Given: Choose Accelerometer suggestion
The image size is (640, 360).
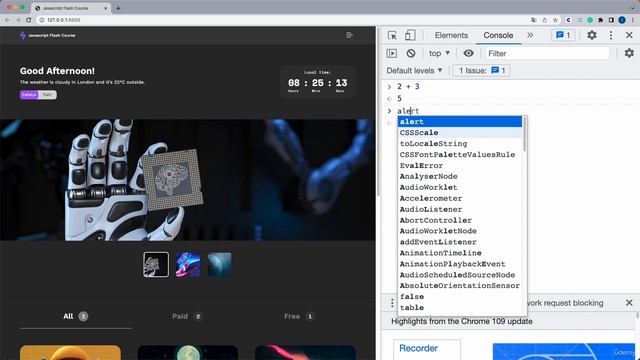Looking at the screenshot, I should click(x=460, y=198).
